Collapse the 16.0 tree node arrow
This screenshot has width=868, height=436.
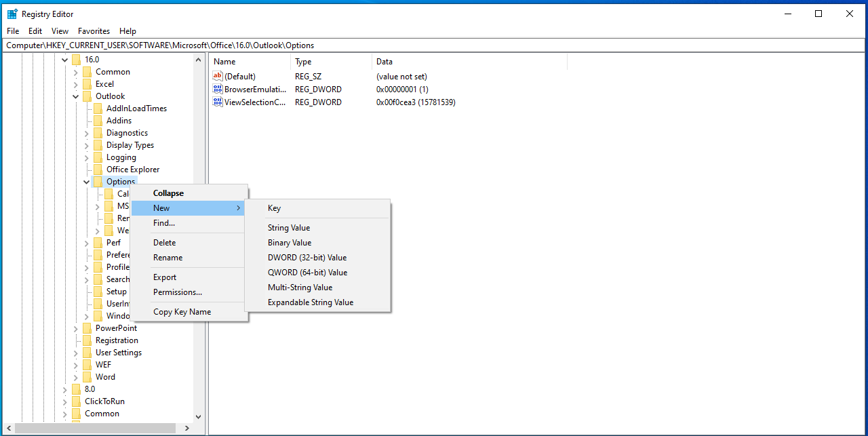click(64, 60)
